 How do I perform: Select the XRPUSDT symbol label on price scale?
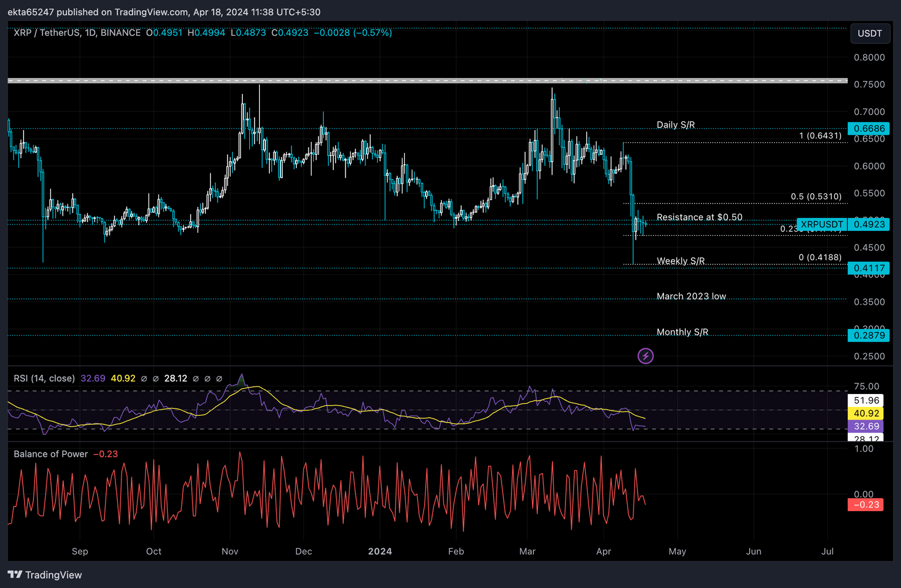[x=821, y=224]
